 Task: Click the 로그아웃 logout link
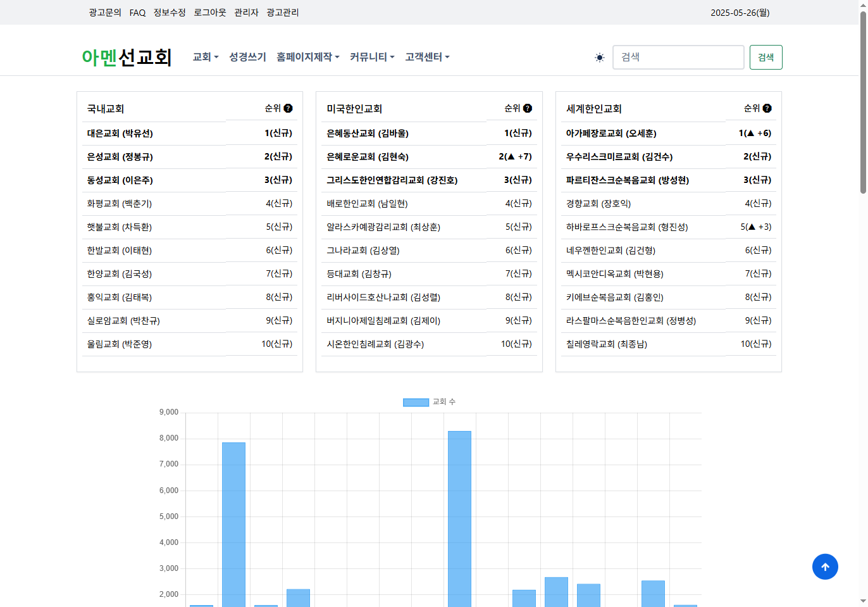209,13
